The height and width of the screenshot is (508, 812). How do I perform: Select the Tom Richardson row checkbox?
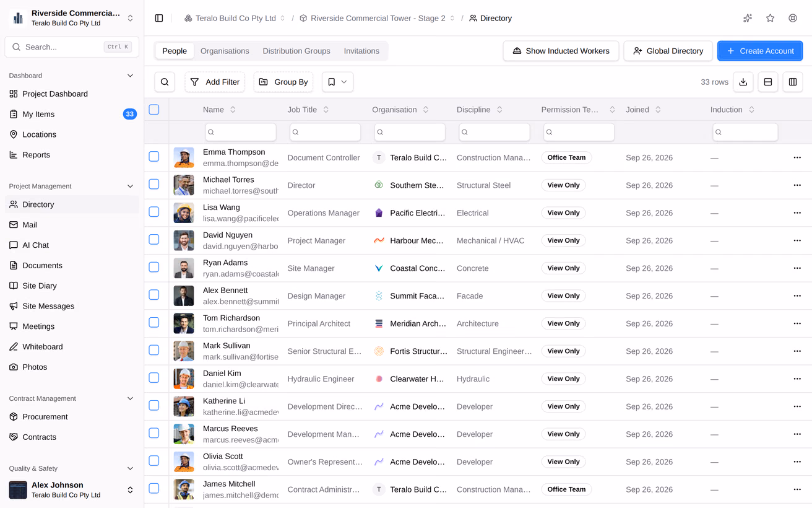(x=154, y=323)
